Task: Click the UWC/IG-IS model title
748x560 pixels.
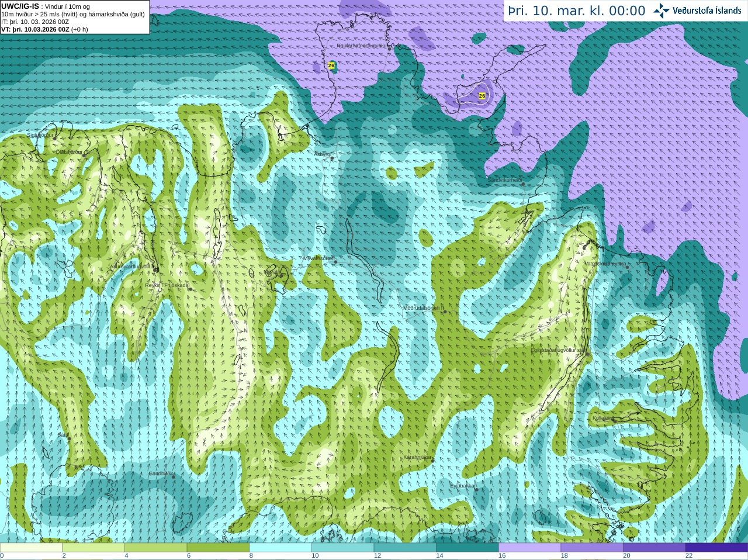Action: [x=20, y=6]
